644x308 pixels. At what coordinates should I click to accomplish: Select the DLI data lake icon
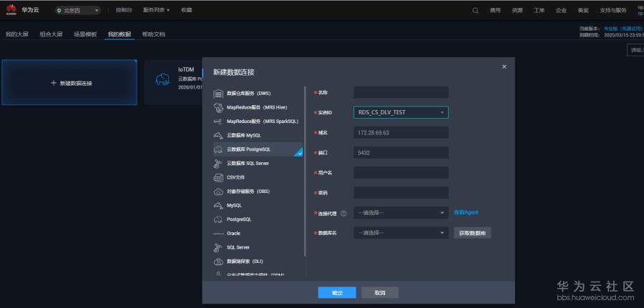218,262
